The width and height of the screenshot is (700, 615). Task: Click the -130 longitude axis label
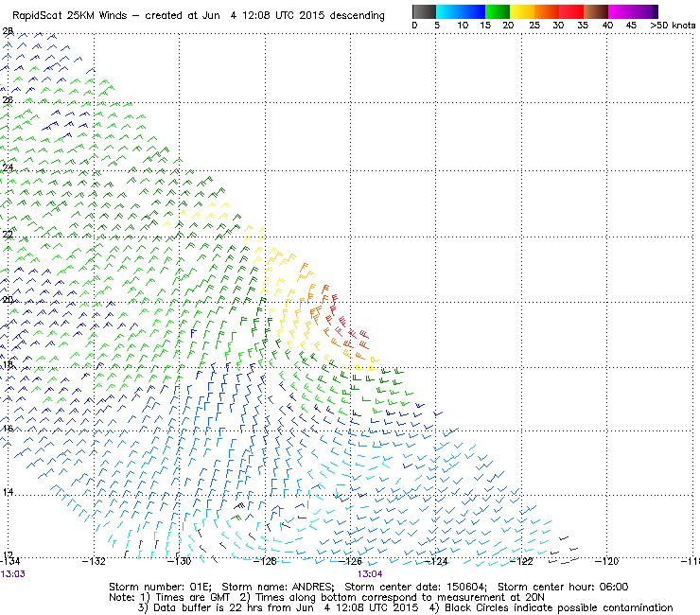click(x=179, y=561)
